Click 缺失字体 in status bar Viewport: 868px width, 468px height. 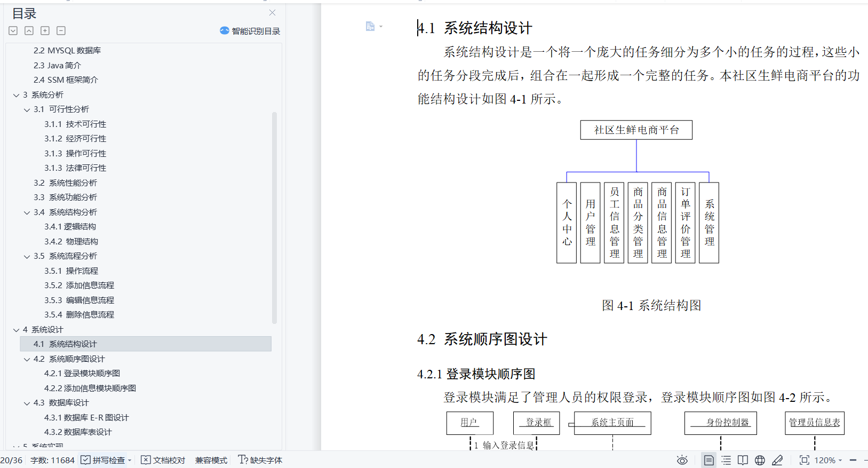260,460
